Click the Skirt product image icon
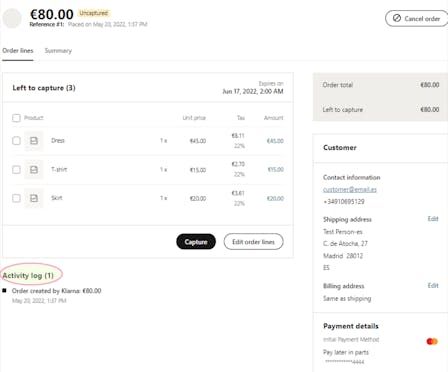The image size is (448, 372). click(34, 198)
